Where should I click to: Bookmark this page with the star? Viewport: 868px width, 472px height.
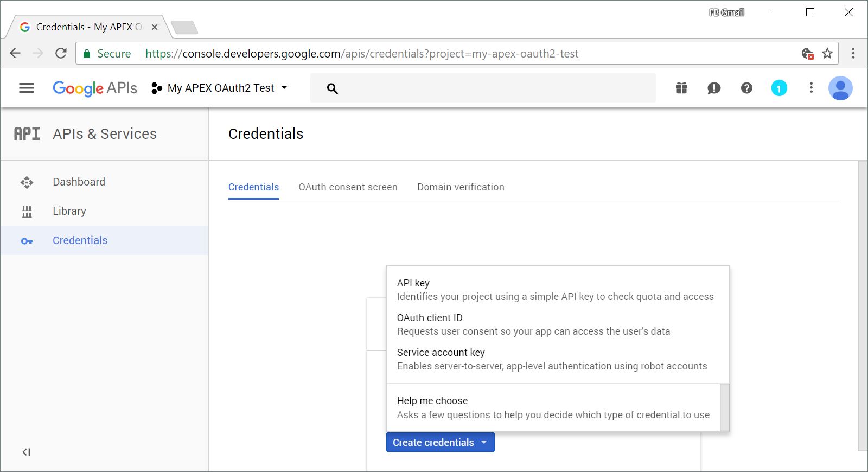pyautogui.click(x=827, y=53)
